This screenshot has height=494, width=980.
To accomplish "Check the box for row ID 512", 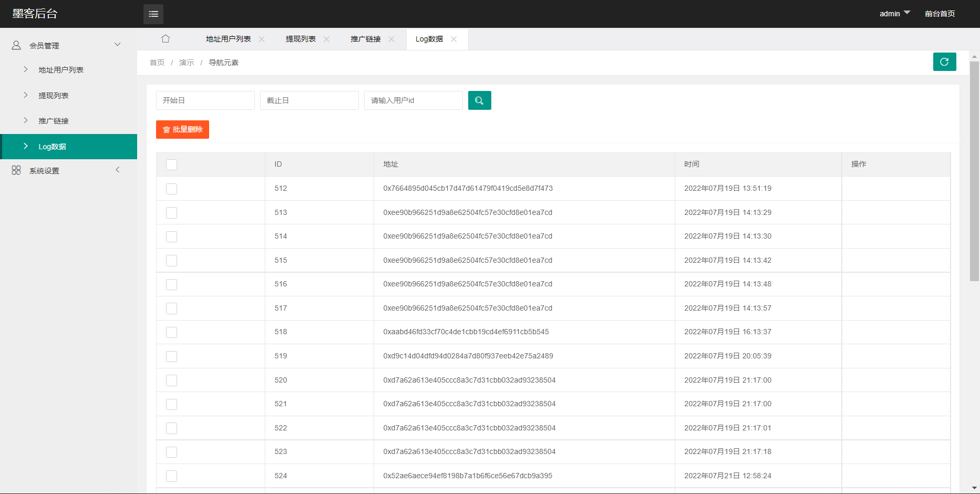I will point(171,189).
